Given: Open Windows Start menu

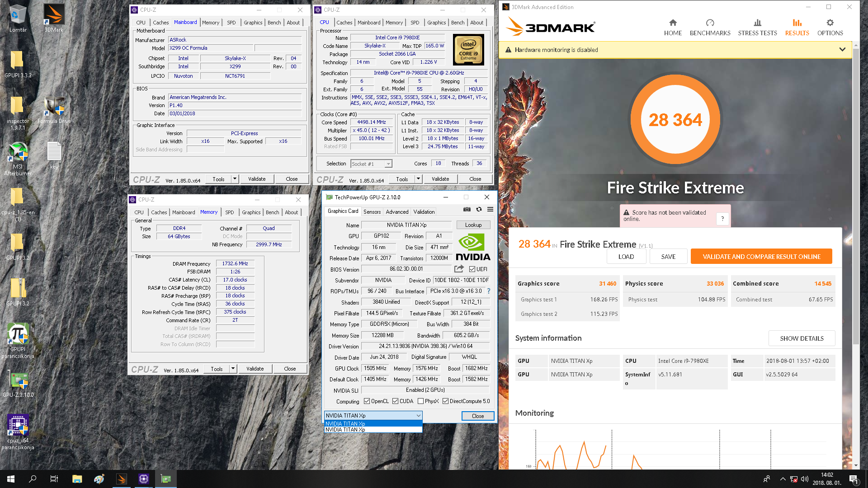Looking at the screenshot, I should 11,479.
